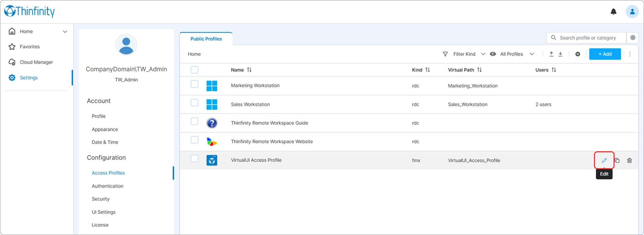The image size is (644, 235).
Task: Sort by Name column arrows
Action: point(249,70)
